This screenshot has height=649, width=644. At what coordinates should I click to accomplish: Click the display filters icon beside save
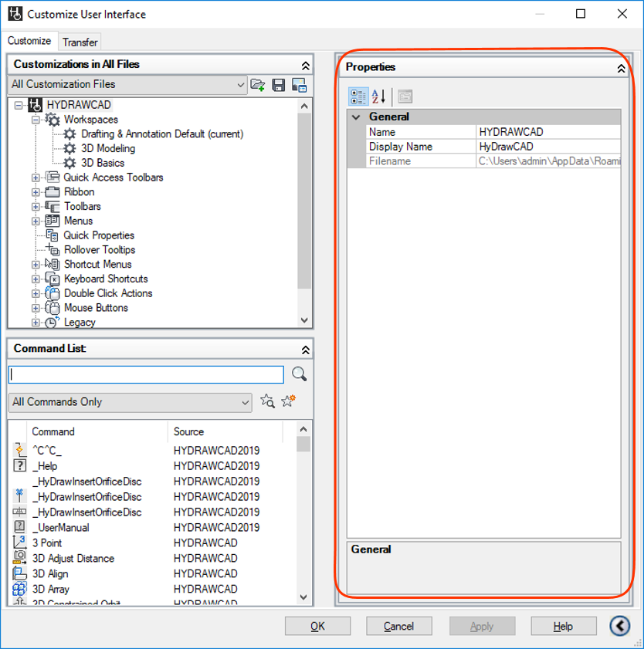pyautogui.click(x=299, y=85)
